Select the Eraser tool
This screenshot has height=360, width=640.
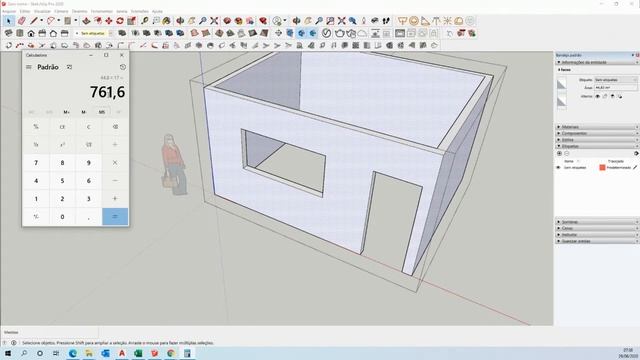[21, 21]
